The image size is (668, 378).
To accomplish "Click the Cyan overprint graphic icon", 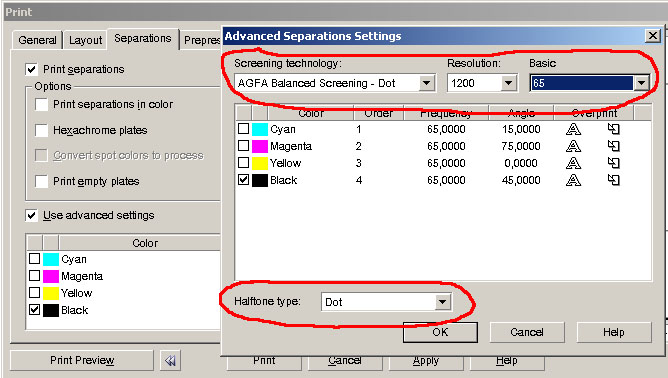I will [x=613, y=129].
